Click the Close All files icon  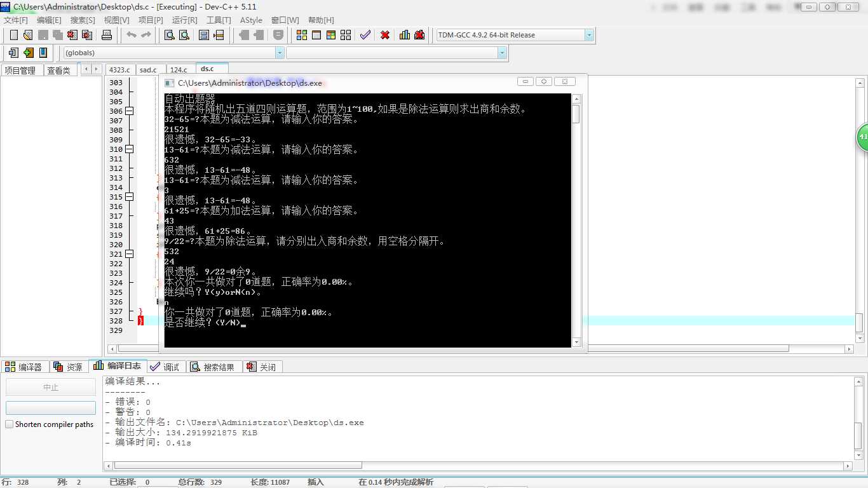tap(87, 35)
